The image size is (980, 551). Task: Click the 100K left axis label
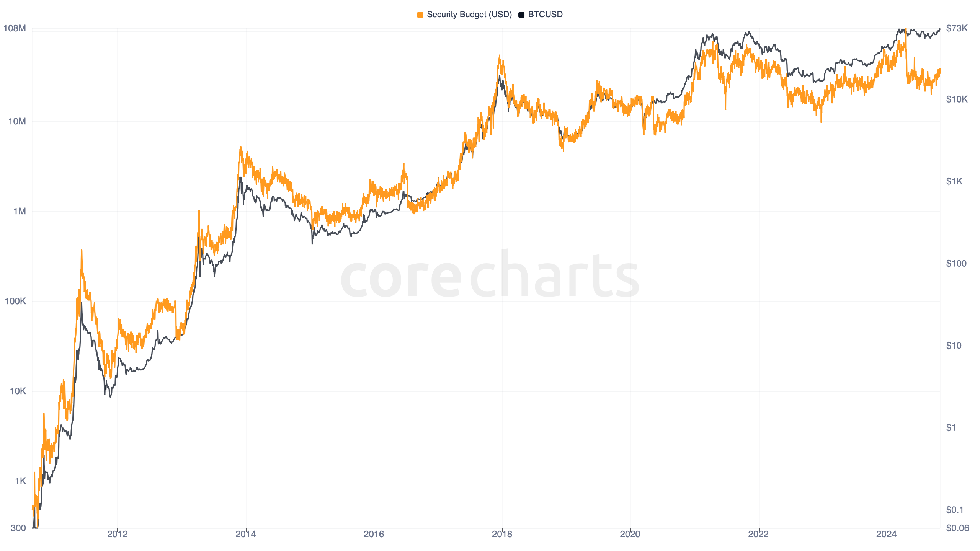point(16,301)
